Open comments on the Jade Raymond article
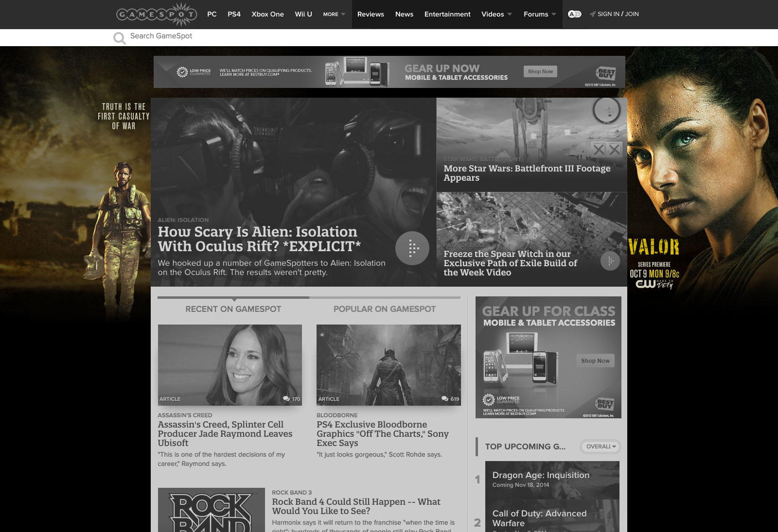Viewport: 778px width, 532px height. 292,399
